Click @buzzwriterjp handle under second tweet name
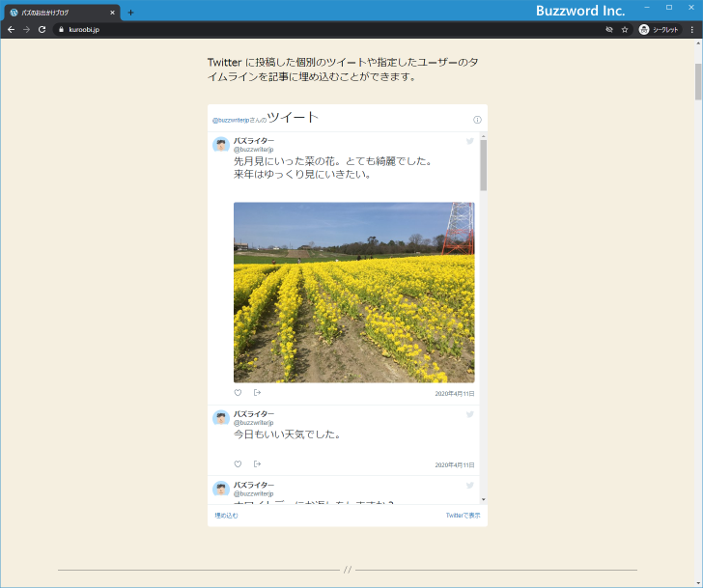Viewport: 703px width, 588px height. 253,422
